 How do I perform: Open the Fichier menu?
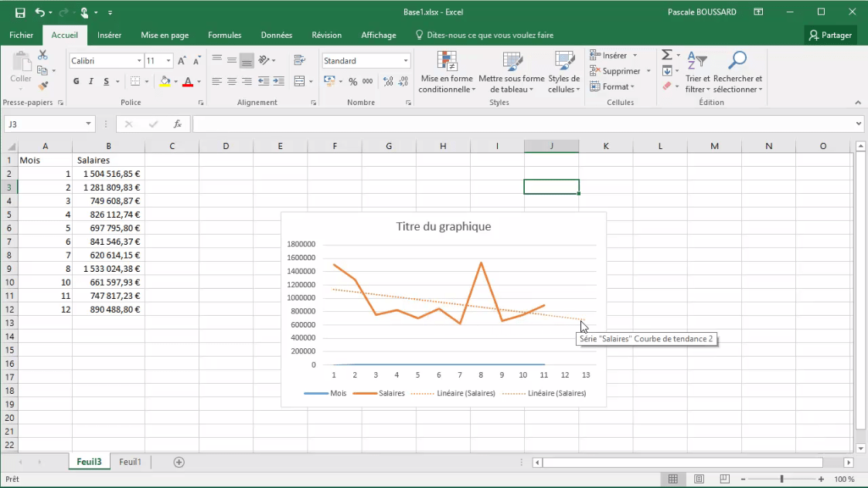pos(21,35)
